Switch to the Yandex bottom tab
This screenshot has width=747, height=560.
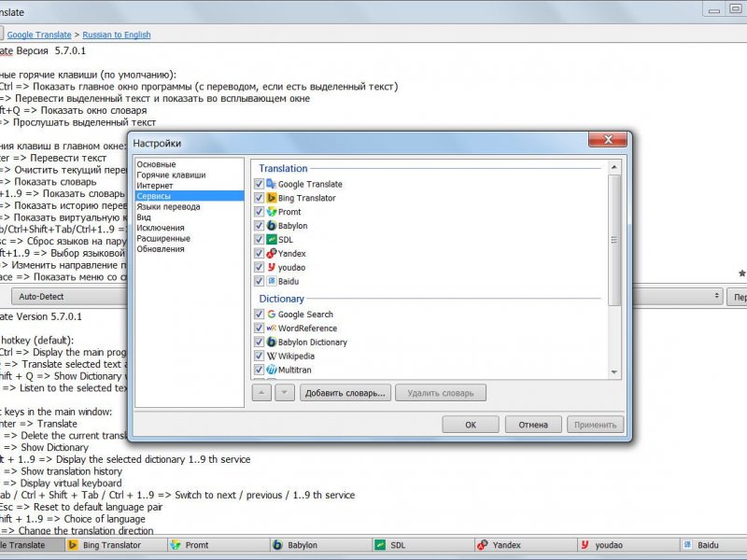click(526, 545)
